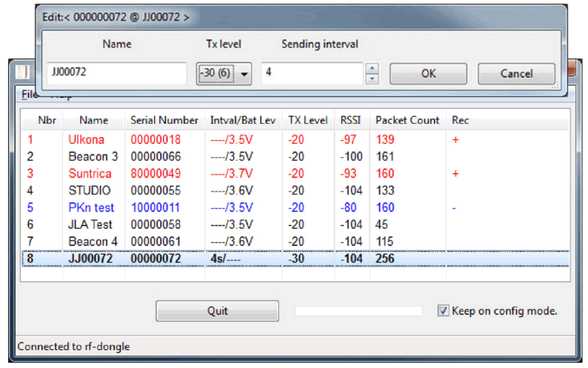Image resolution: width=588 pixels, height=368 pixels.
Task: Select the Beacon 3 row
Action: (x=295, y=156)
